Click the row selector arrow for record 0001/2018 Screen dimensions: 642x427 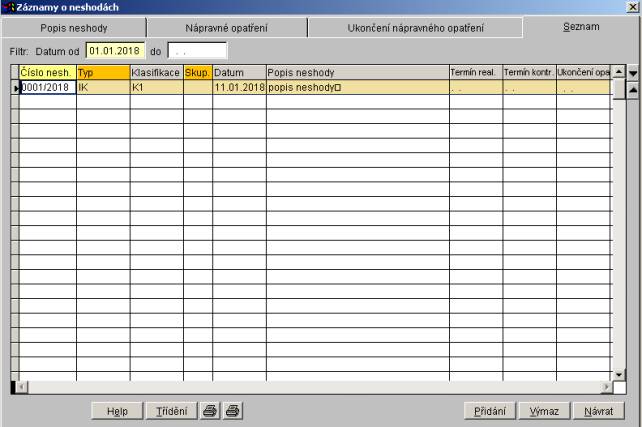[14, 88]
